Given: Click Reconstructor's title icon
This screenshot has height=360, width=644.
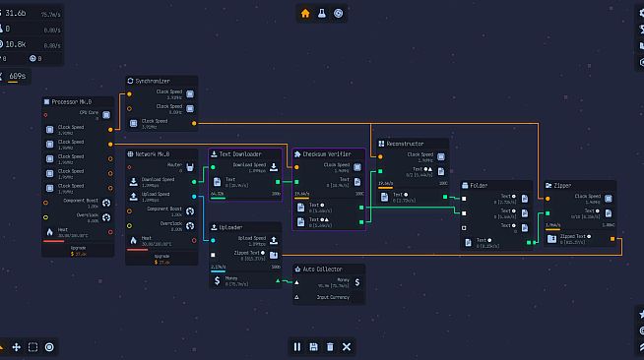Looking at the screenshot, I should (x=381, y=144).
